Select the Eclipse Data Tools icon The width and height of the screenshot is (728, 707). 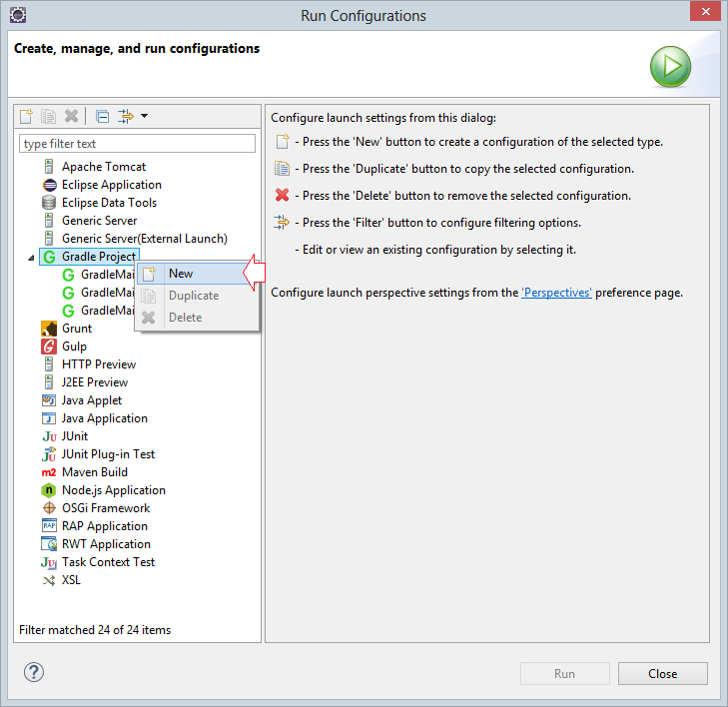point(49,203)
